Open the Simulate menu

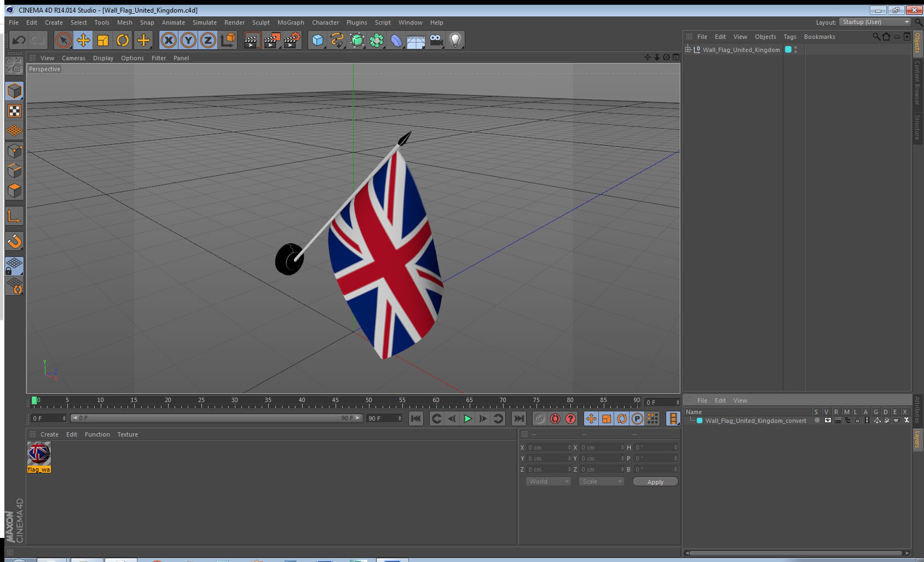pyautogui.click(x=205, y=22)
